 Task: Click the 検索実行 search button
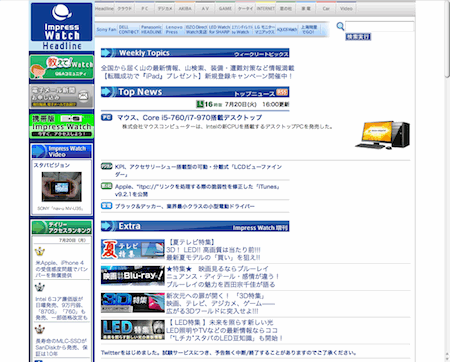point(358,36)
